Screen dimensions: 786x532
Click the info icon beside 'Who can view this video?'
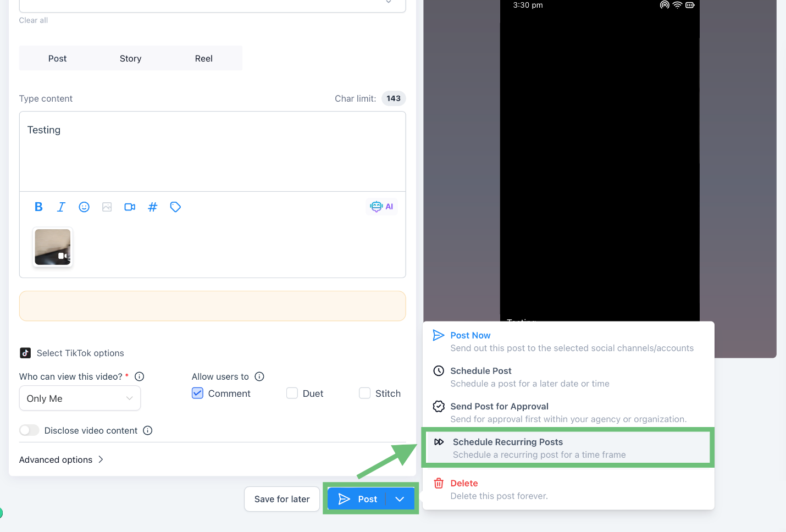point(140,376)
